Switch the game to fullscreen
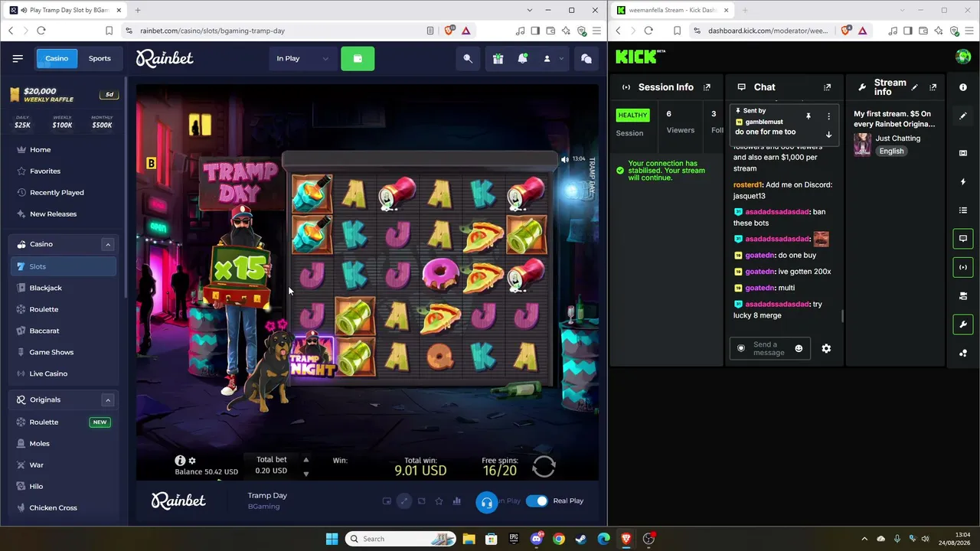 [404, 501]
